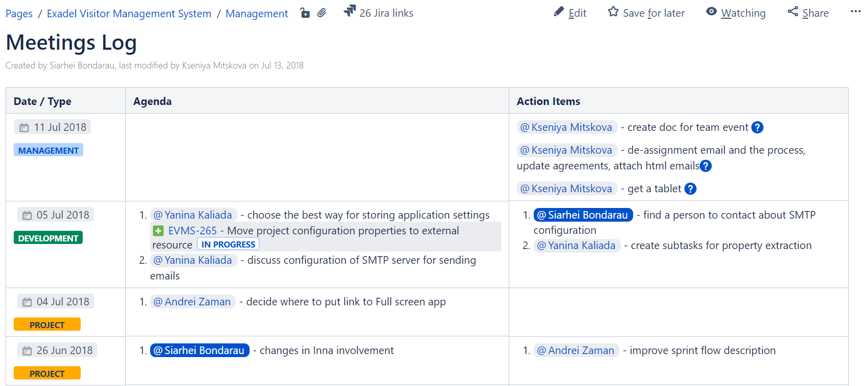Click the IN PROGRESS status badge

pos(228,244)
